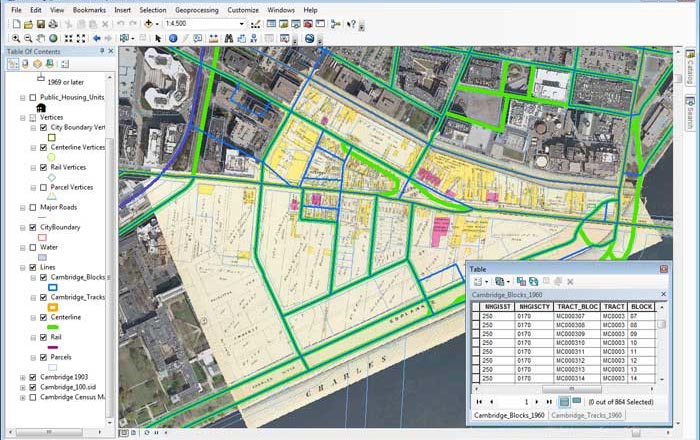Select the HTML Popup tool

coord(198,39)
